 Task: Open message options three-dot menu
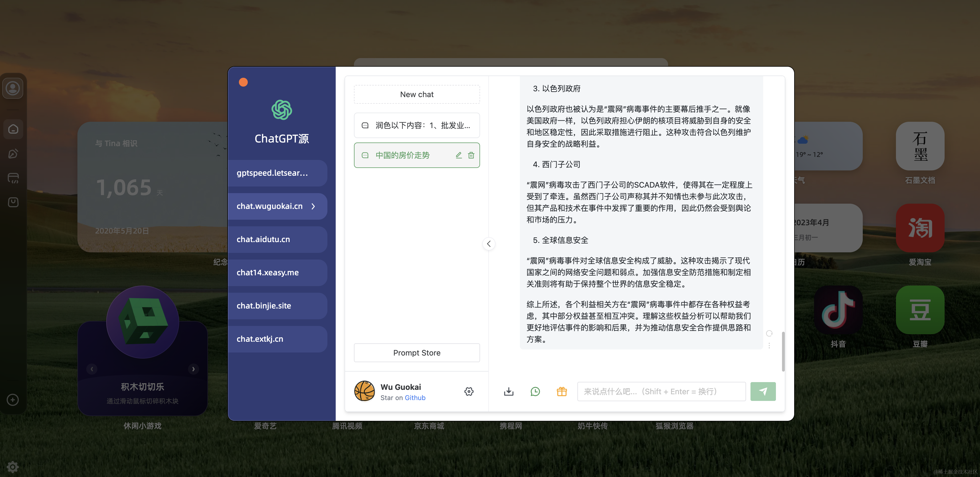(x=769, y=345)
